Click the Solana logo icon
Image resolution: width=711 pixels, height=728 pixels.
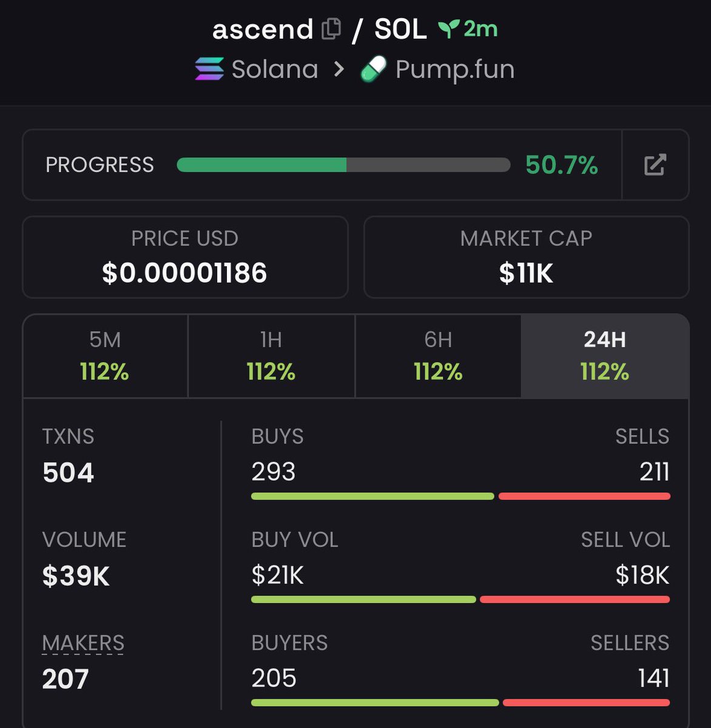pyautogui.click(x=209, y=69)
